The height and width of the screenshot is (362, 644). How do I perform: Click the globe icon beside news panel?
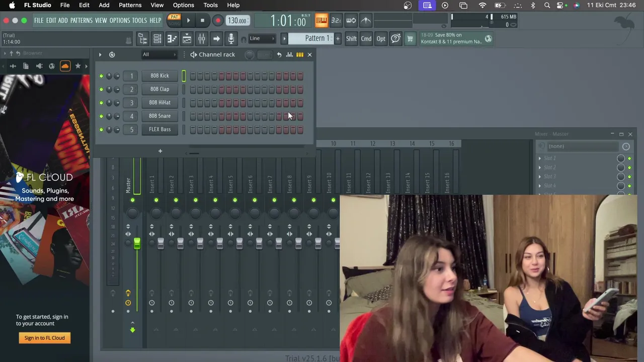(488, 39)
